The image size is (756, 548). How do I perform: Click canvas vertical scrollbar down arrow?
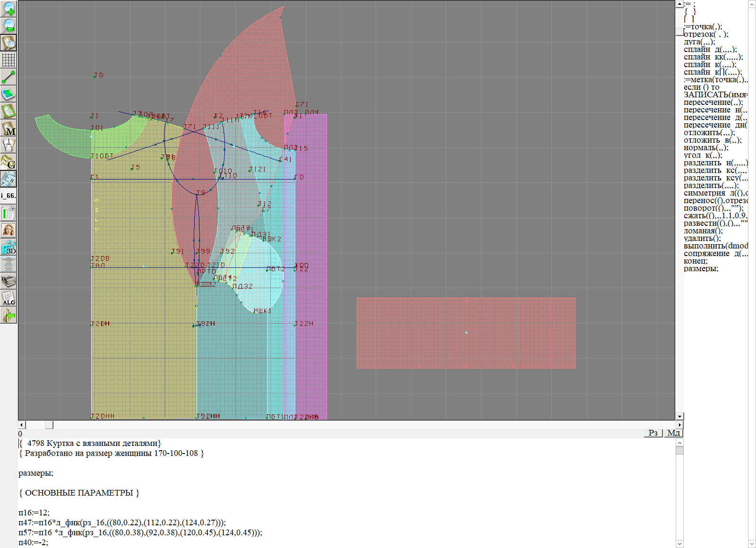click(x=679, y=416)
